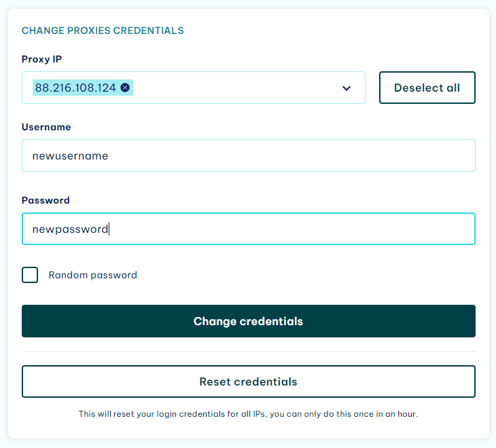Place cursor on the newpassword text
The height and width of the screenshot is (448, 496).
70,229
